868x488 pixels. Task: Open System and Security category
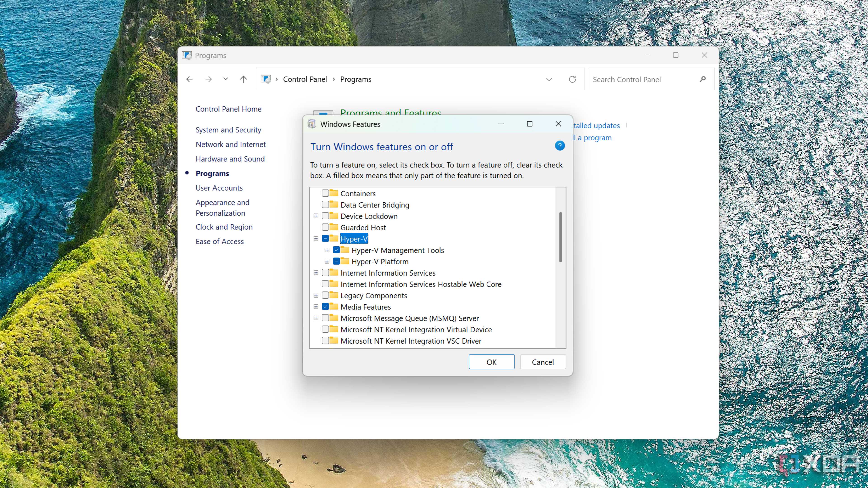(x=229, y=130)
